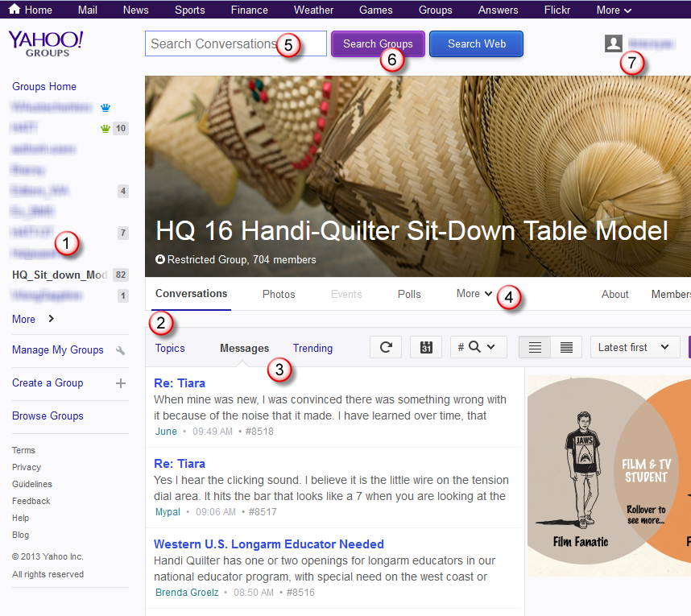Open the Help link
691x616 pixels.
20,518
